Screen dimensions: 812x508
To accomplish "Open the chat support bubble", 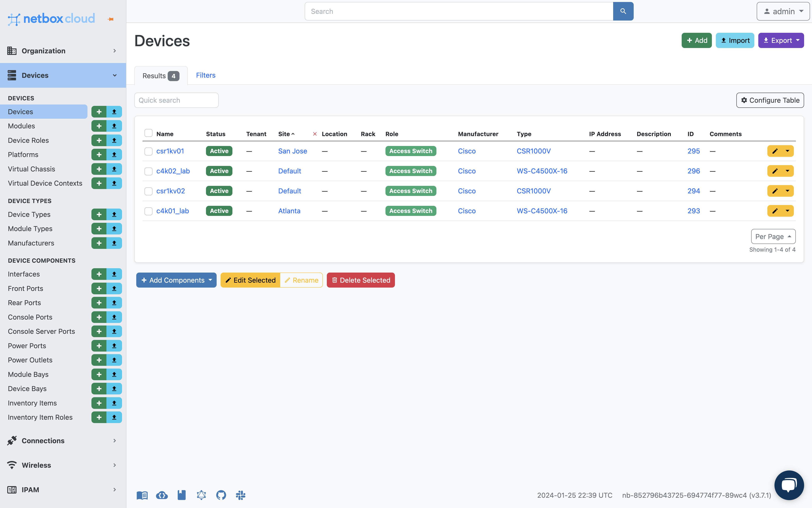I will (789, 485).
